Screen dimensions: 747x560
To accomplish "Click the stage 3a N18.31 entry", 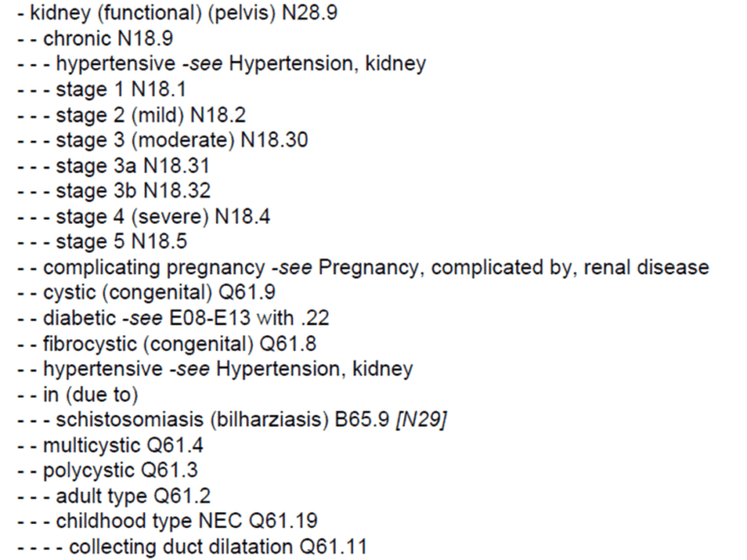I will pos(114,165).
